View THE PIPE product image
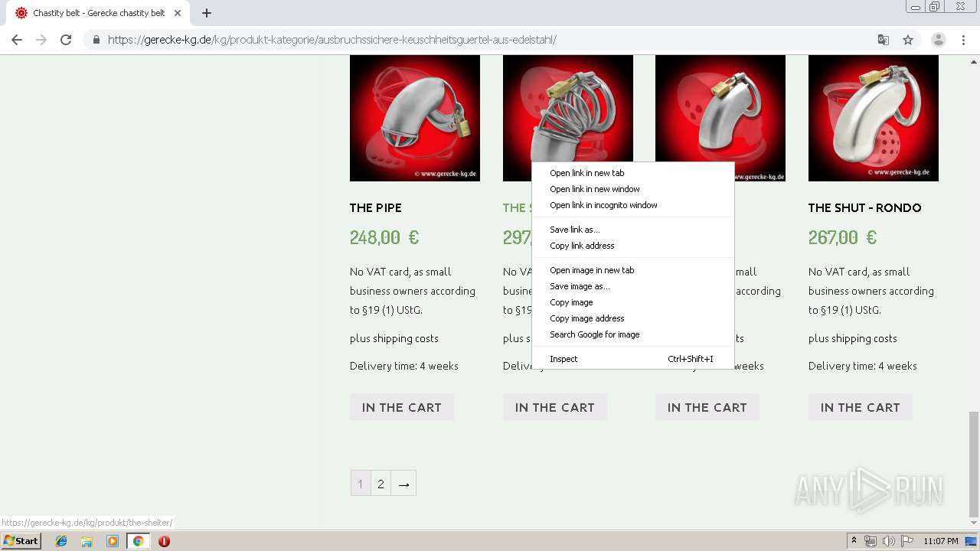 415,118
